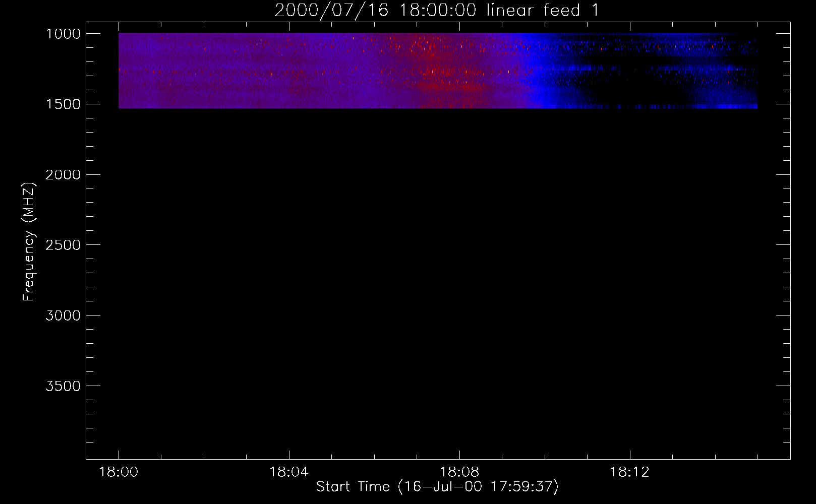Click the red burst region of the spectrogram
Viewport: 816px width, 504px height.
click(x=444, y=71)
